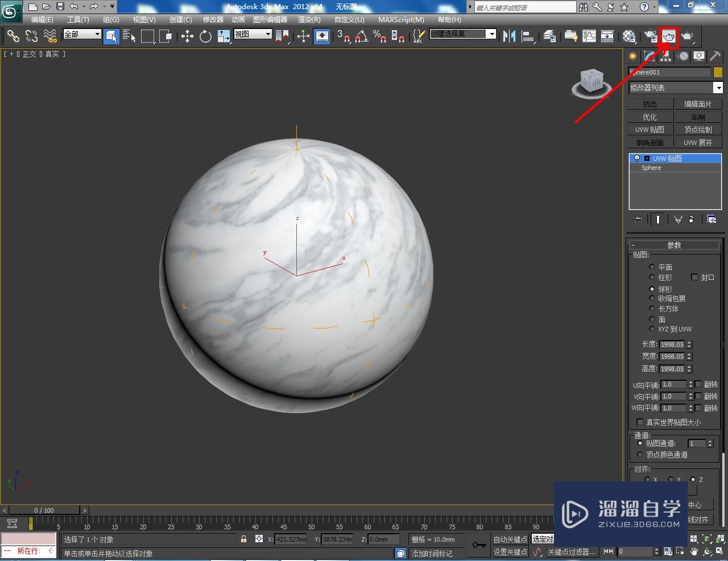
Task: Expand UVW 贴图 modifier plus sign
Action: tap(647, 159)
